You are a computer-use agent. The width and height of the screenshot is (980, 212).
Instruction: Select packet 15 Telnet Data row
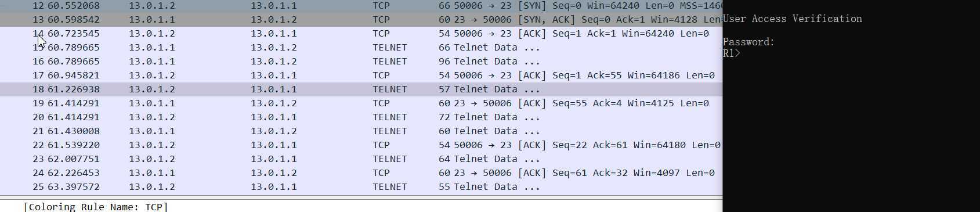click(x=361, y=47)
